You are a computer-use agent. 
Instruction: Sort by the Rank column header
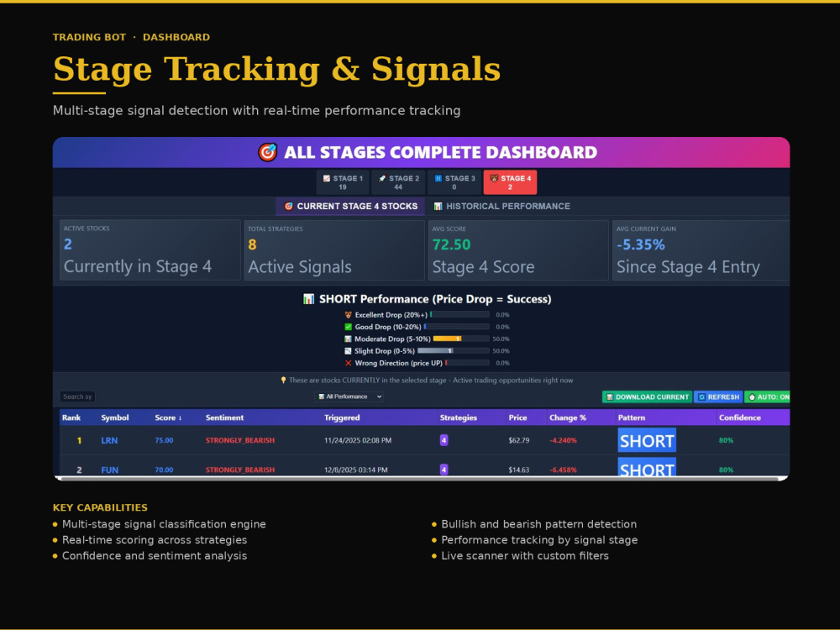click(x=71, y=417)
